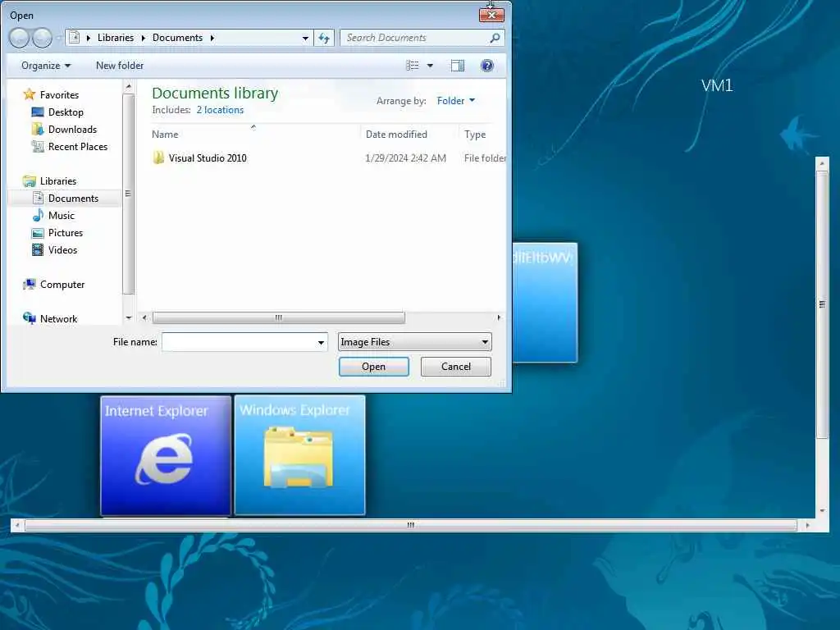Click the document icon in the address bar
This screenshot has width=840, height=630.
(x=75, y=38)
